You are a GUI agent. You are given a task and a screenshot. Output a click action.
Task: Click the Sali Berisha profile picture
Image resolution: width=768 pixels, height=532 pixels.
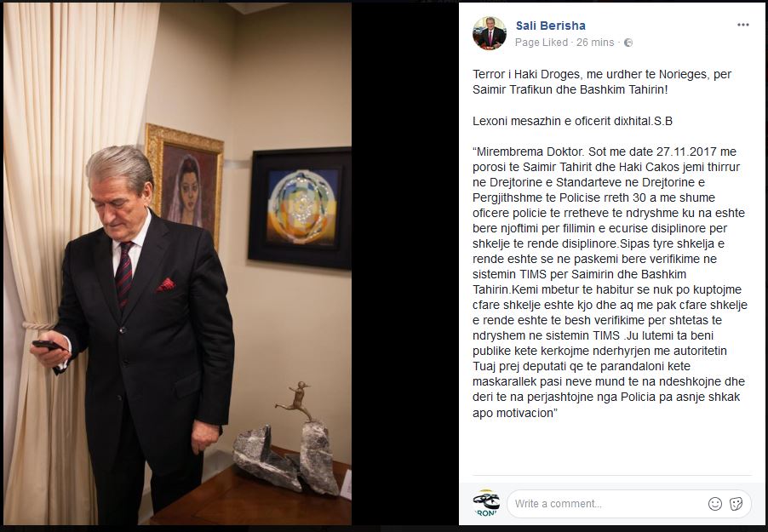click(x=490, y=33)
